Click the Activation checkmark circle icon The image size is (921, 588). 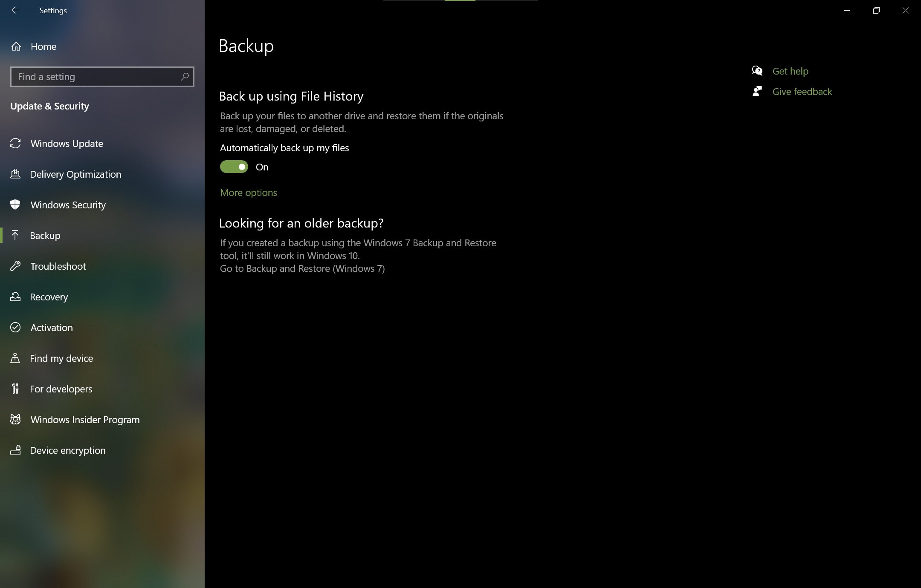15,328
